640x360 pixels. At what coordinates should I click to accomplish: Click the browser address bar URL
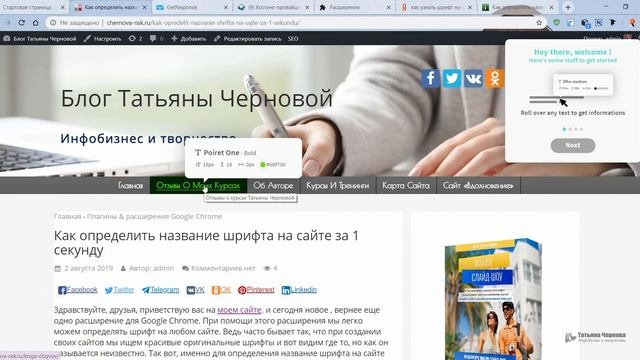(x=203, y=23)
